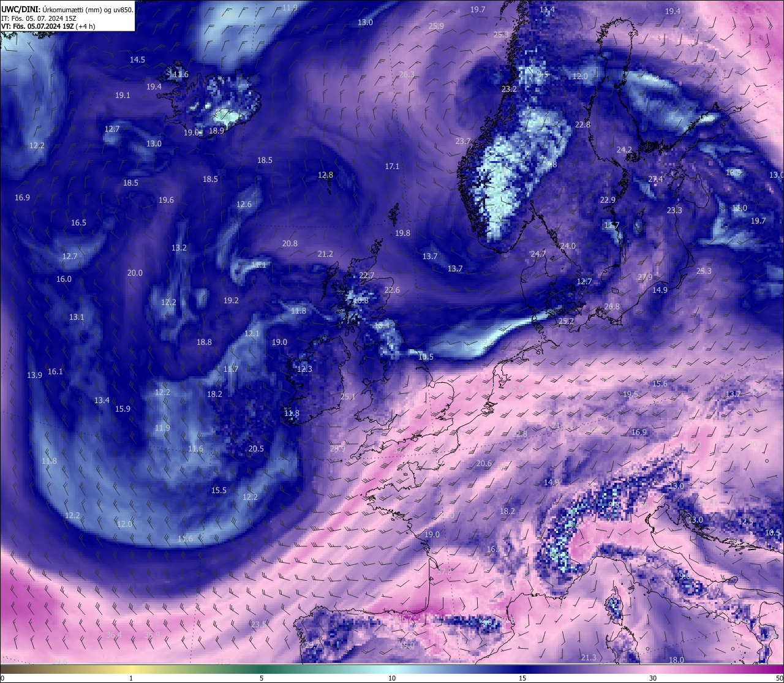Click the map value '23.2'
The width and height of the screenshot is (784, 683).
(509, 89)
